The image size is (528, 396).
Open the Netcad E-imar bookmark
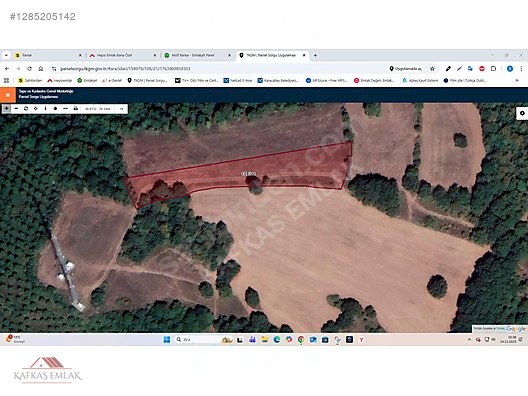[x=238, y=80]
